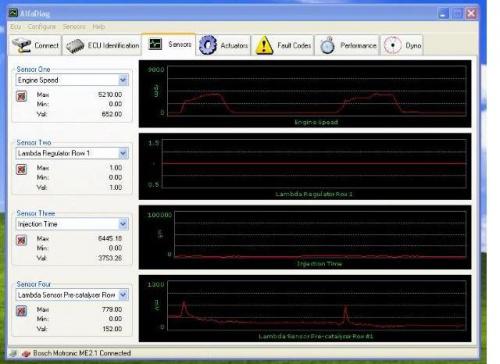Open the Ecu menu
Viewport: 500px width, 364px height.
click(x=16, y=26)
